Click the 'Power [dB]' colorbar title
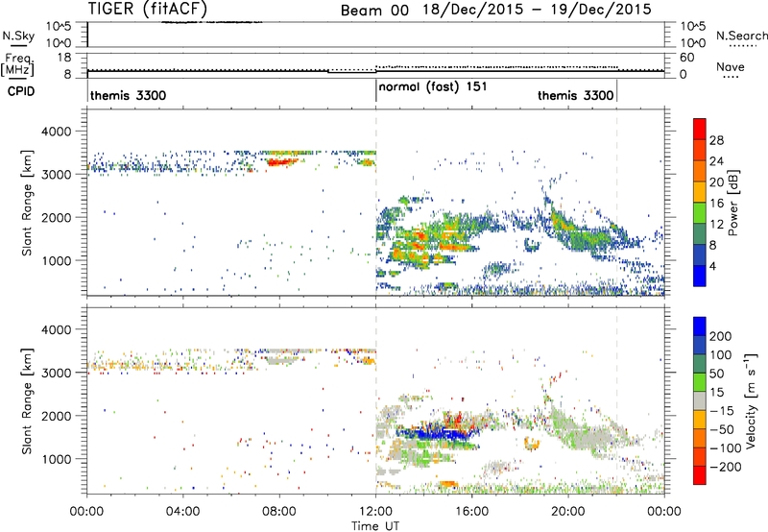768x532 pixels. (732, 203)
